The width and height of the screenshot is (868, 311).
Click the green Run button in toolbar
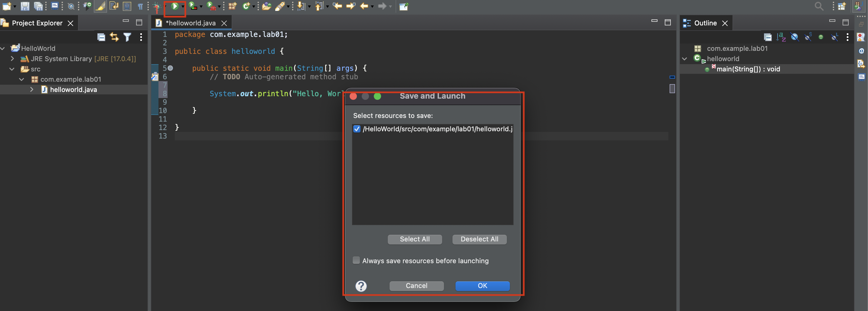click(x=175, y=6)
